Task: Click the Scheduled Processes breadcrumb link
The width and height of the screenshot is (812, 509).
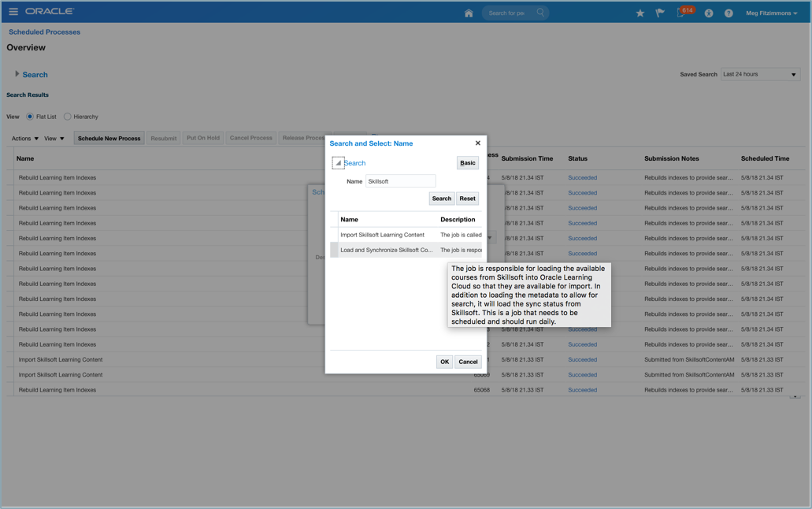Action: pyautogui.click(x=45, y=32)
